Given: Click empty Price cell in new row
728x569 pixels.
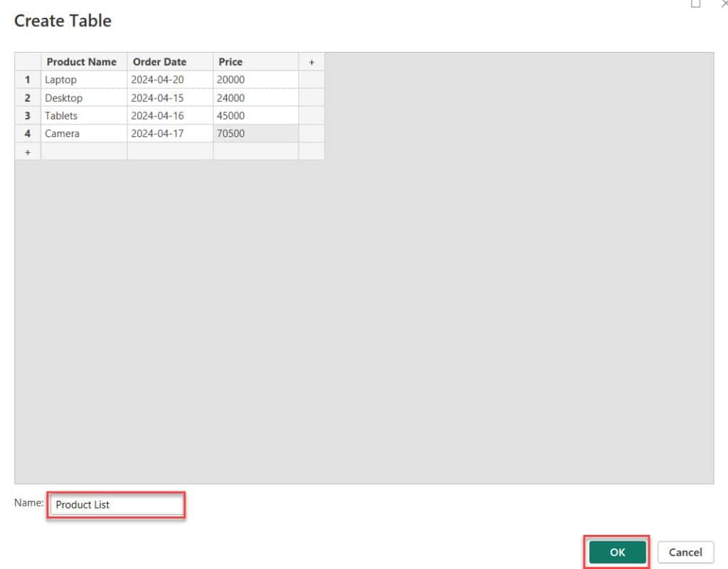Looking at the screenshot, I should [255, 151].
